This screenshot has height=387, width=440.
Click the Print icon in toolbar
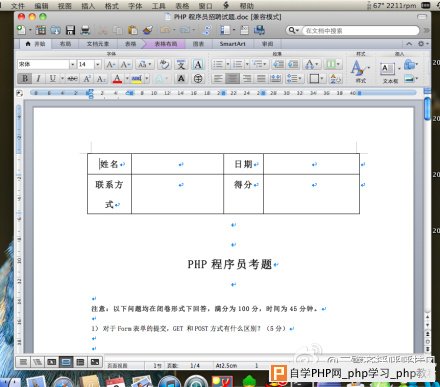tap(85, 30)
